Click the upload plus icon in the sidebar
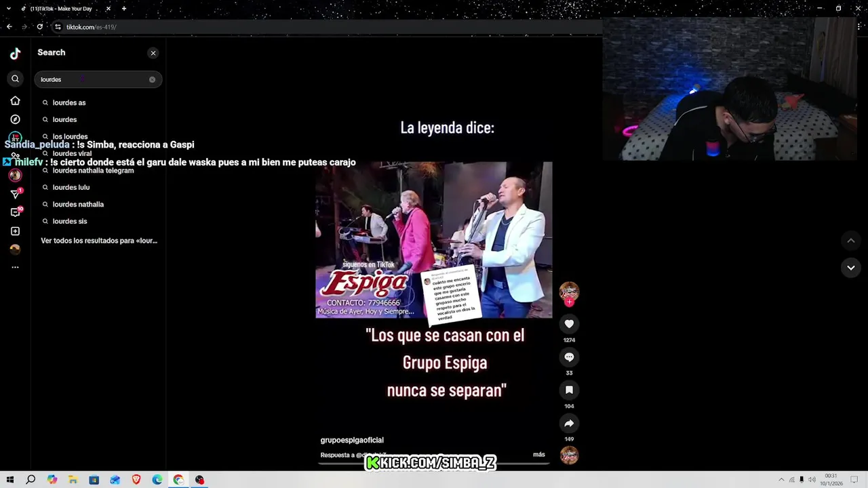This screenshot has width=868, height=488. tap(15, 231)
